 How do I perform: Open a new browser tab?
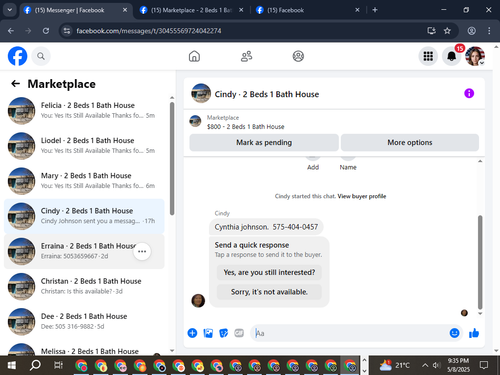coord(375,10)
